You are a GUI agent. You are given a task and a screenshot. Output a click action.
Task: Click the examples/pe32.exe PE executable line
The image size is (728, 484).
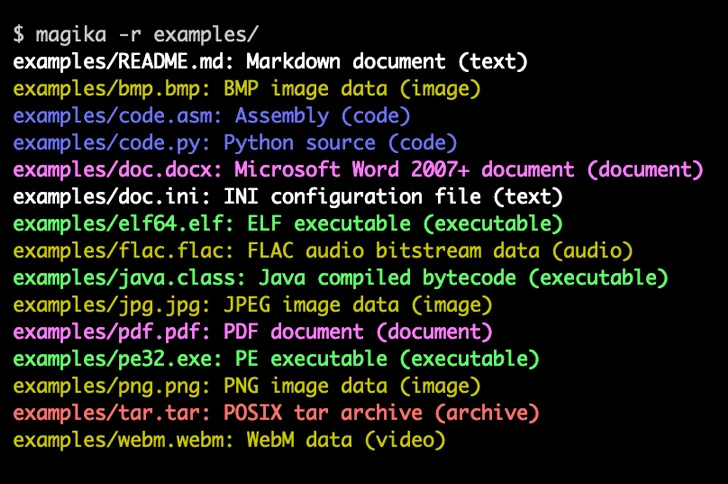276,359
